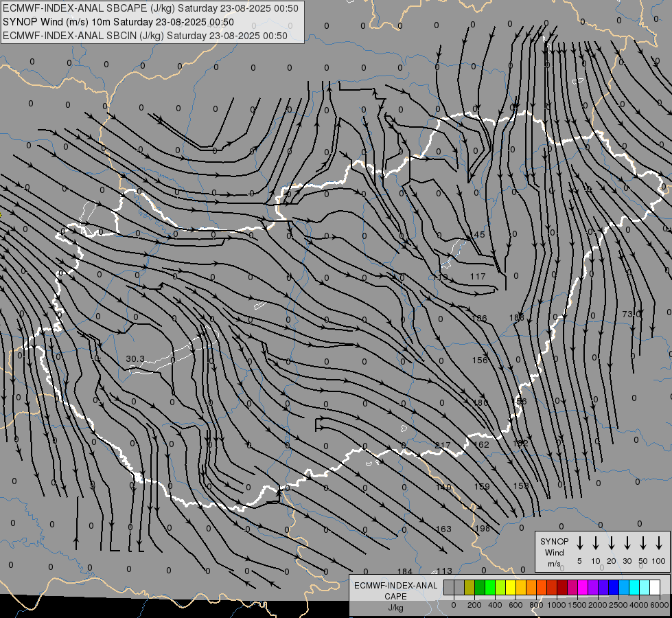Click the 145 CAPE value on map

(x=478, y=235)
